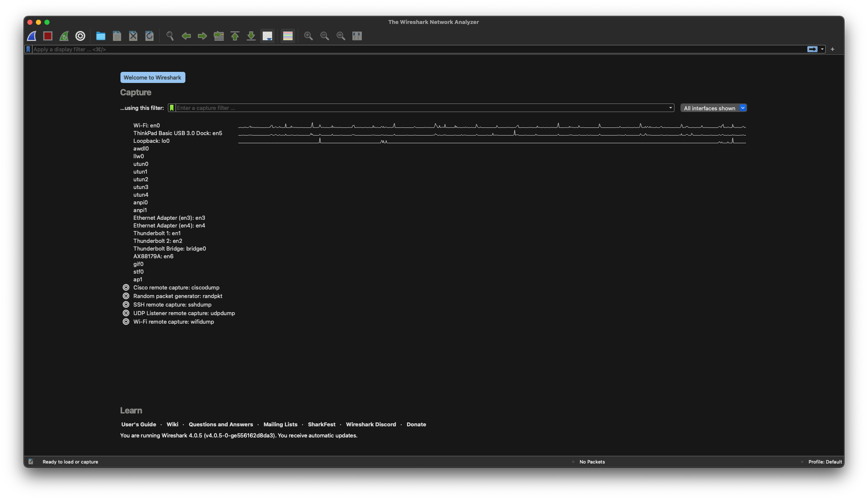Select the Loopback: lo0 interface
The image size is (868, 499).
point(151,141)
